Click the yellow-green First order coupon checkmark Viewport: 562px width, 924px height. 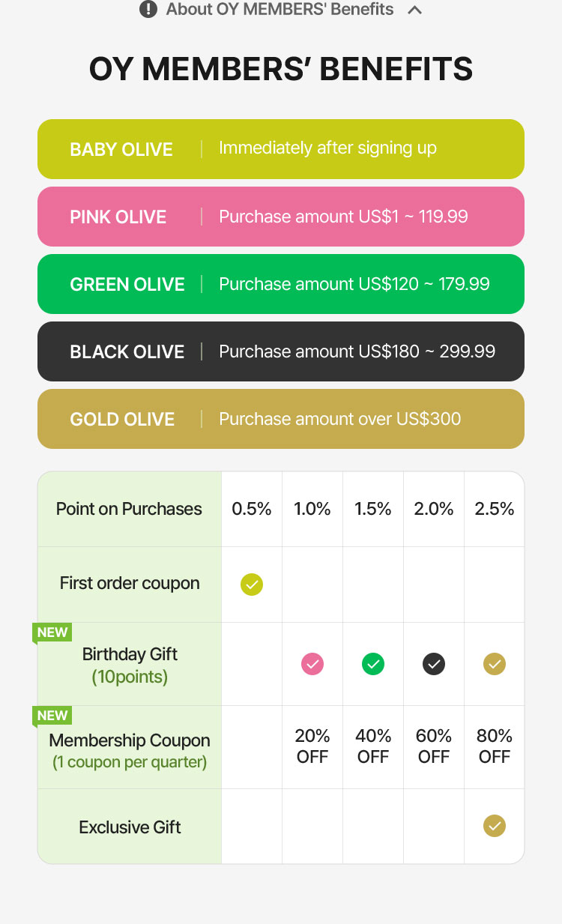pos(252,584)
